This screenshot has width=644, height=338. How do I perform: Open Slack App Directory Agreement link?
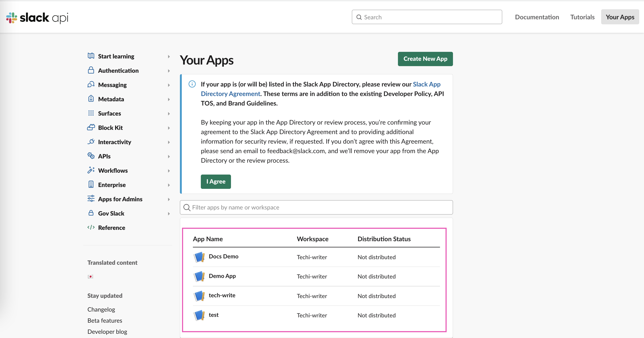(427, 84)
